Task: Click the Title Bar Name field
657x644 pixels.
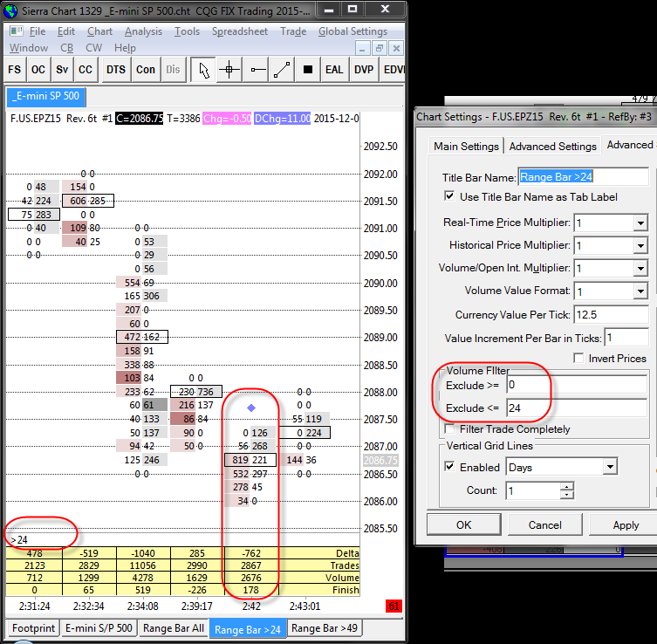Action: pyautogui.click(x=583, y=177)
